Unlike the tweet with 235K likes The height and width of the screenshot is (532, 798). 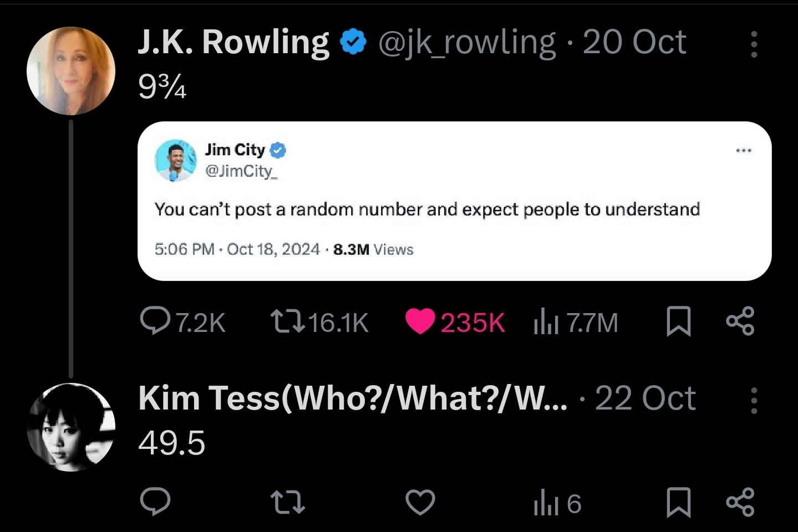point(420,322)
